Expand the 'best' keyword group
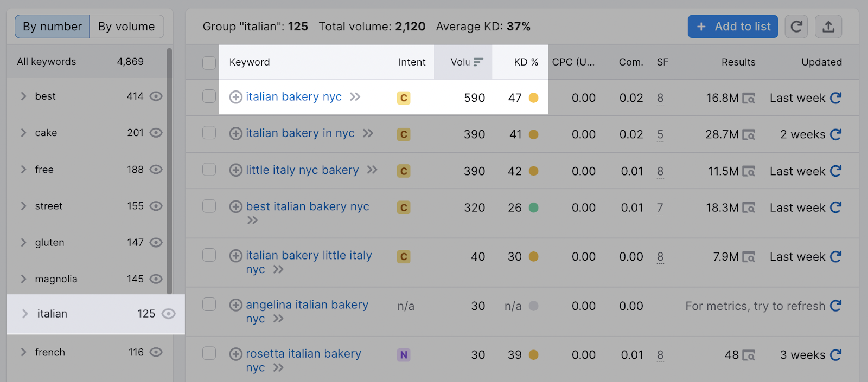 [x=23, y=96]
